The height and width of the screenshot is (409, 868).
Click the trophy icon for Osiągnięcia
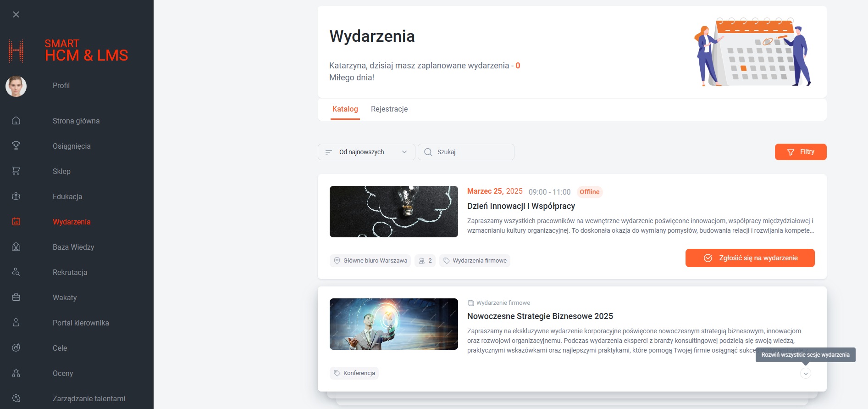pyautogui.click(x=16, y=146)
